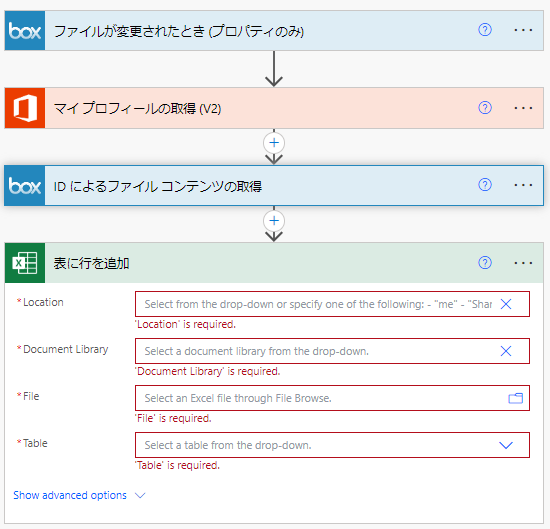Screen dimensions: 550x529
Task: Expand the Table drop-down chevron
Action: tap(506, 446)
